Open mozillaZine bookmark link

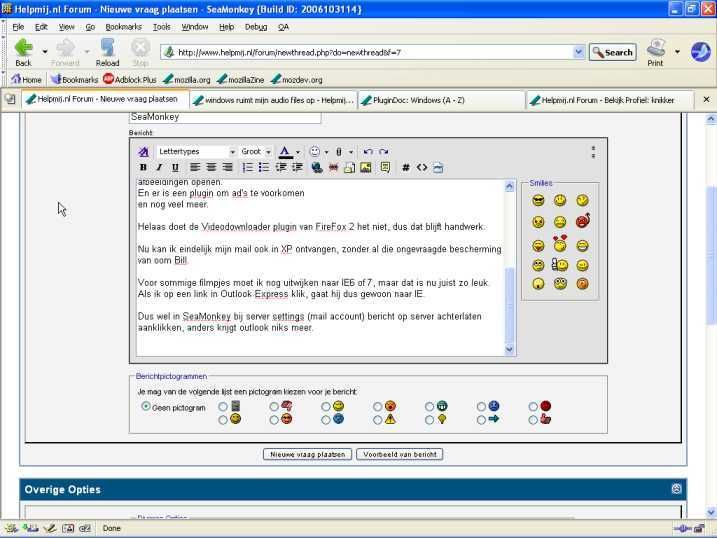point(241,80)
